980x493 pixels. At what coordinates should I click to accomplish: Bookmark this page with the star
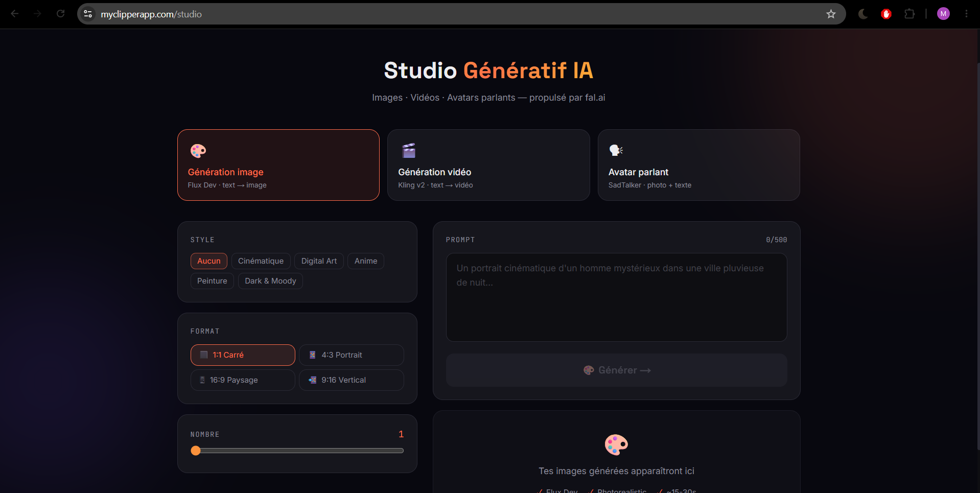point(831,14)
